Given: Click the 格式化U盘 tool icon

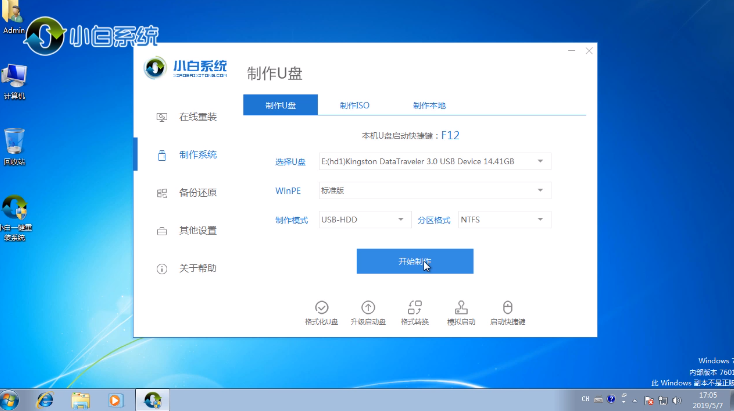Looking at the screenshot, I should [321, 309].
